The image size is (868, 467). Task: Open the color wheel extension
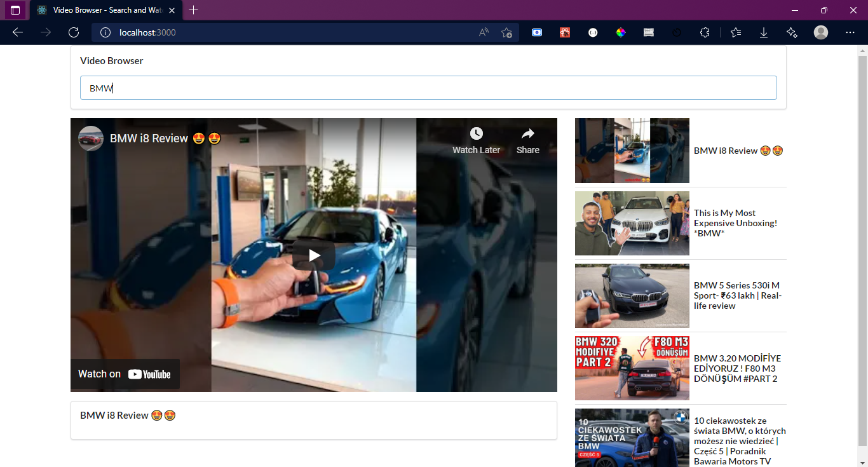click(621, 32)
